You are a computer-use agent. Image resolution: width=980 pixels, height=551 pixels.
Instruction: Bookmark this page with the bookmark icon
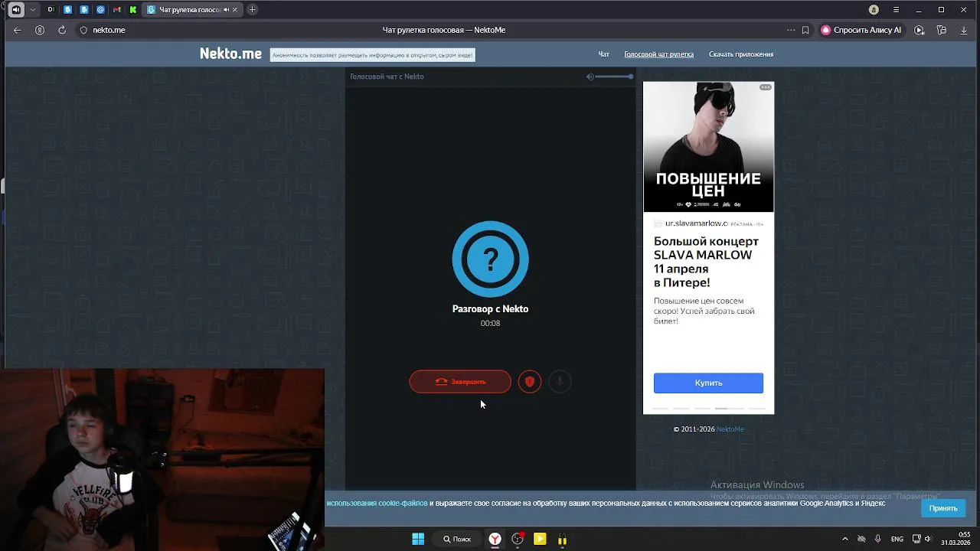click(x=805, y=30)
